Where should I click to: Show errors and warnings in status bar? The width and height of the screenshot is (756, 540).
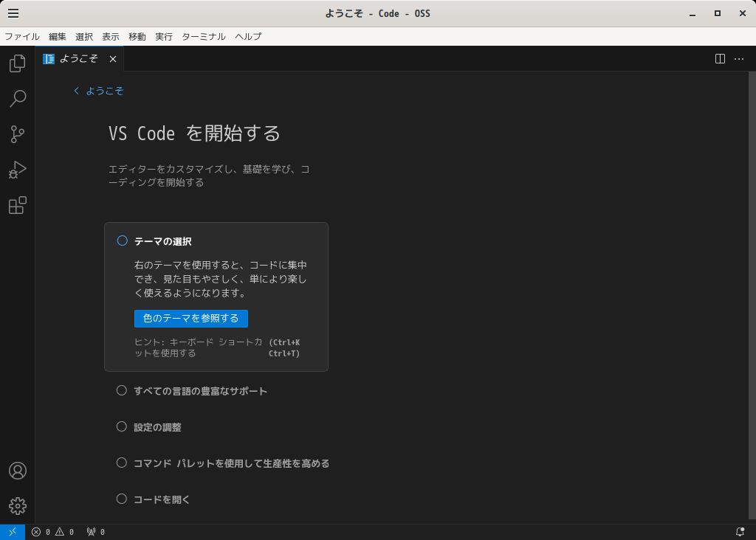52,532
